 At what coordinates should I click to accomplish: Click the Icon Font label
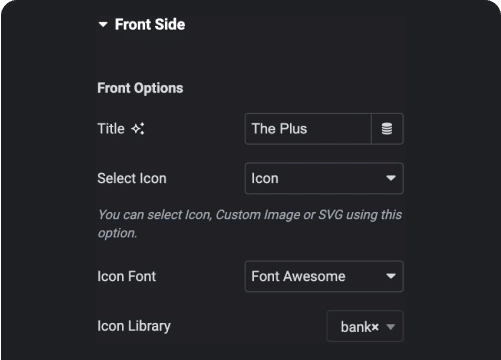[x=127, y=276]
